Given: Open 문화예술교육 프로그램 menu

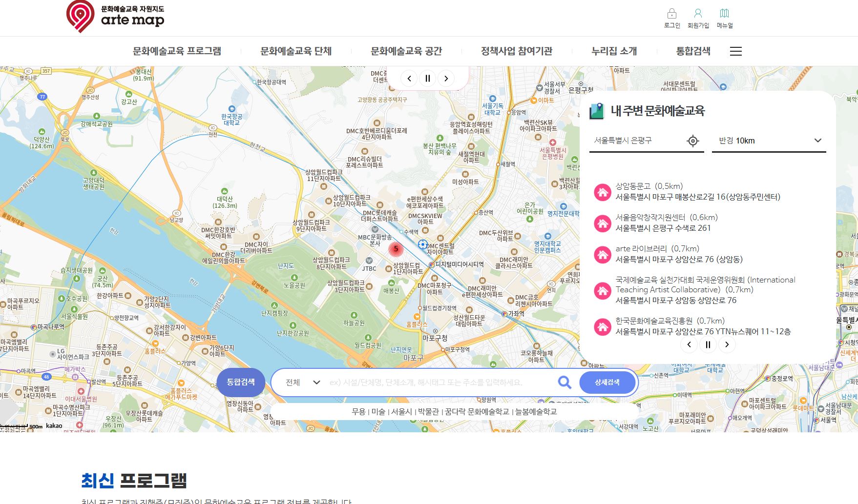Looking at the screenshot, I should coord(177,51).
